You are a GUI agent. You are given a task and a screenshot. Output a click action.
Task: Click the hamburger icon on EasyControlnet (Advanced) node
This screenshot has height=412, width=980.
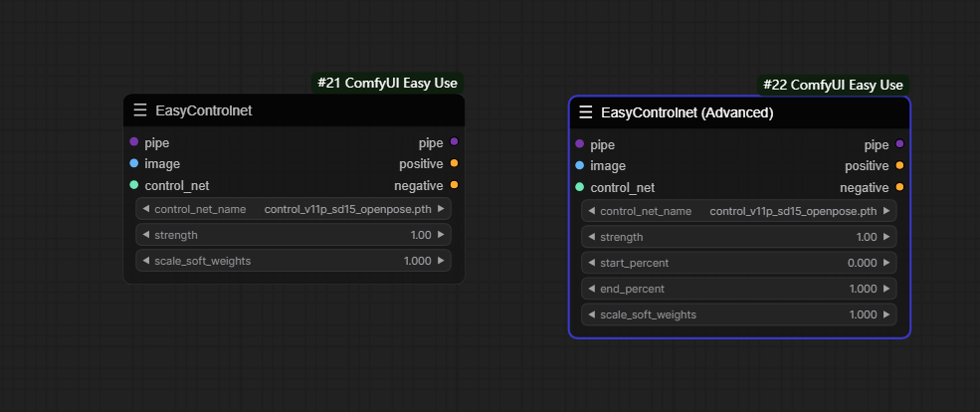[586, 112]
